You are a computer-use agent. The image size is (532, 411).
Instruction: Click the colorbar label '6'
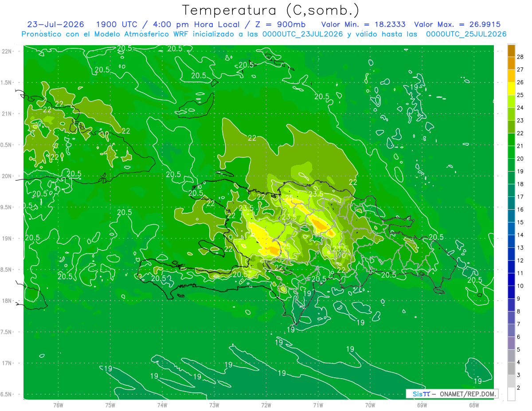(x=519, y=337)
